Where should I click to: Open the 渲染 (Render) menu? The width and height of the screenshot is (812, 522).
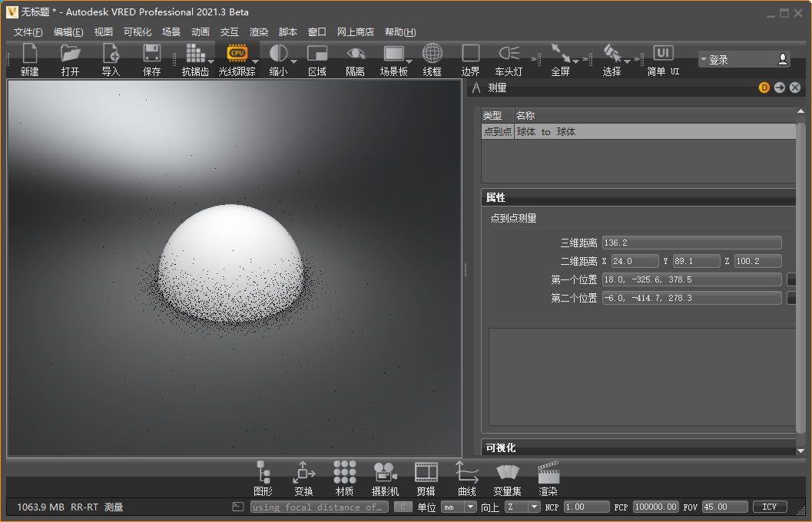tap(259, 31)
